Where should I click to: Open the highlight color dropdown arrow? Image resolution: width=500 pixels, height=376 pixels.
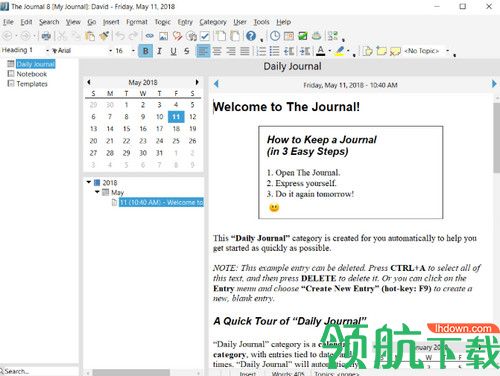click(348, 51)
